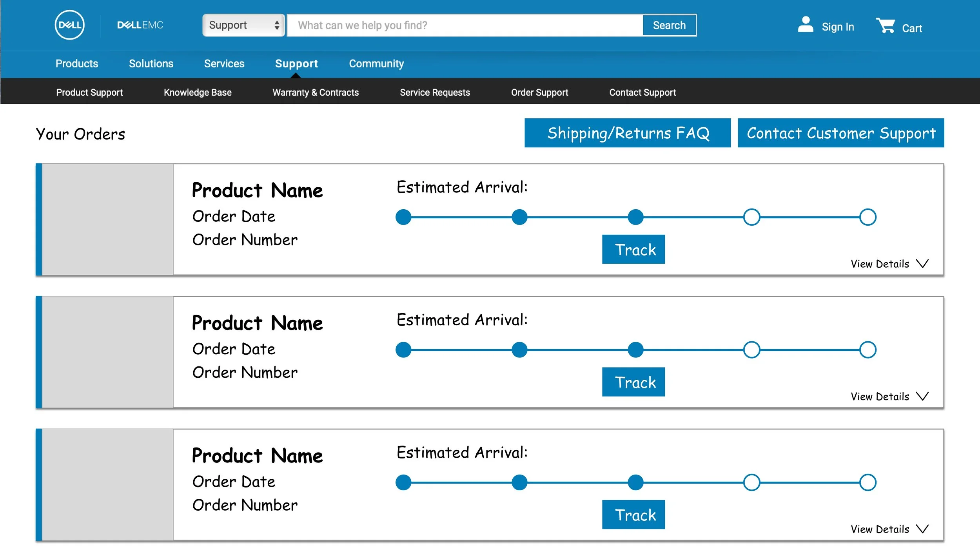This screenshot has height=551, width=980.
Task: Click the round Dell logo icon
Action: [x=69, y=25]
